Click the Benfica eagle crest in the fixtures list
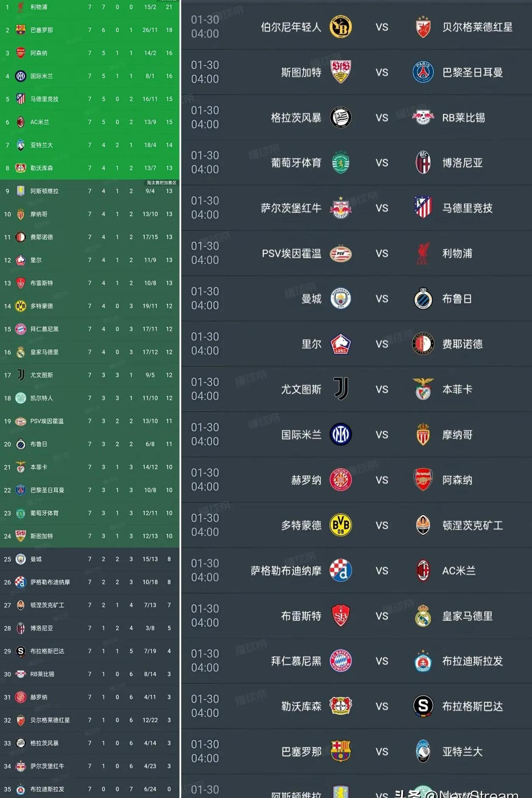The width and height of the screenshot is (532, 798). [423, 389]
